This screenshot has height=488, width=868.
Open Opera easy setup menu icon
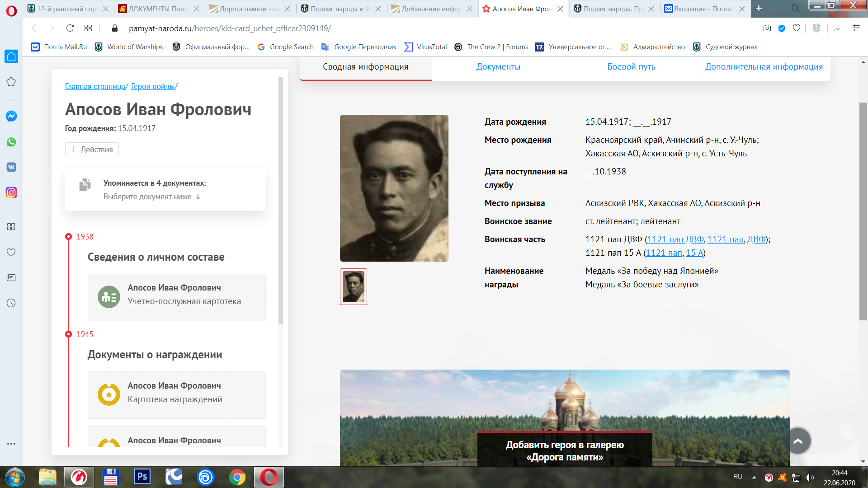(x=856, y=28)
